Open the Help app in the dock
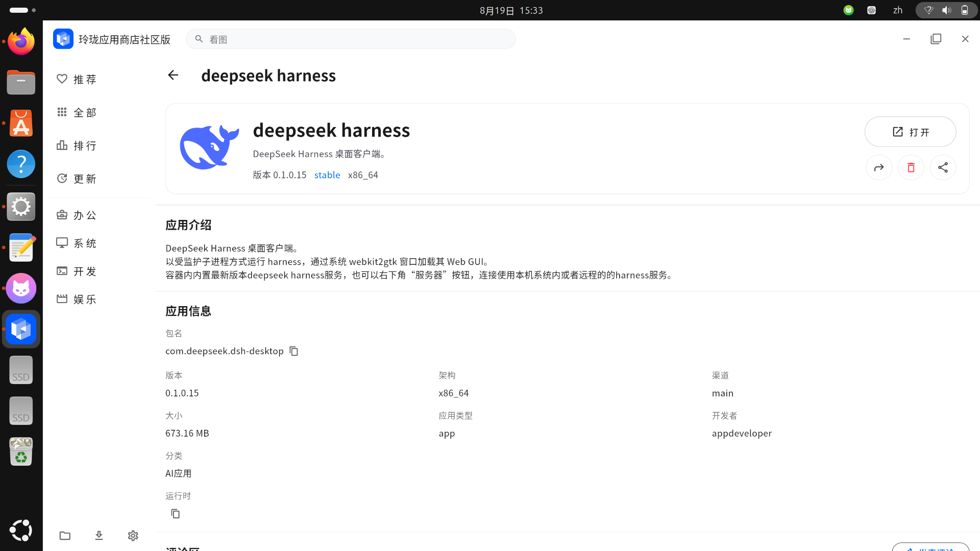Screen dimensions: 980x551 [x=21, y=164]
